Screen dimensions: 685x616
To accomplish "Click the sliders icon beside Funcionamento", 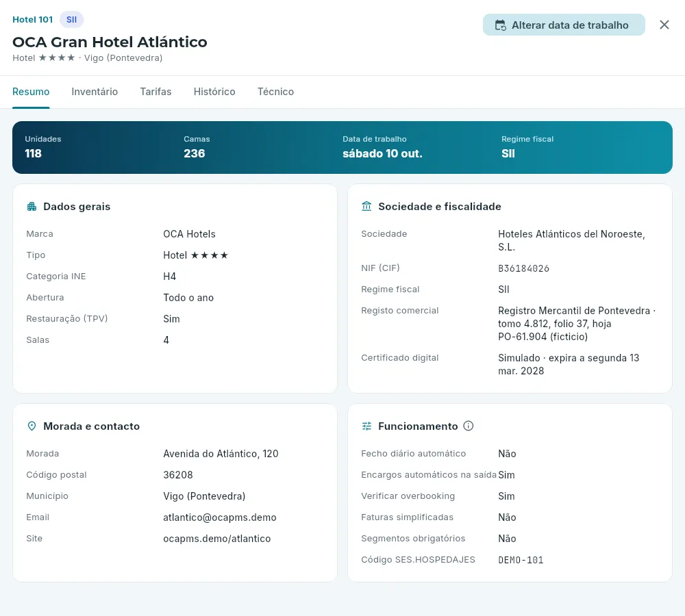I will (366, 426).
